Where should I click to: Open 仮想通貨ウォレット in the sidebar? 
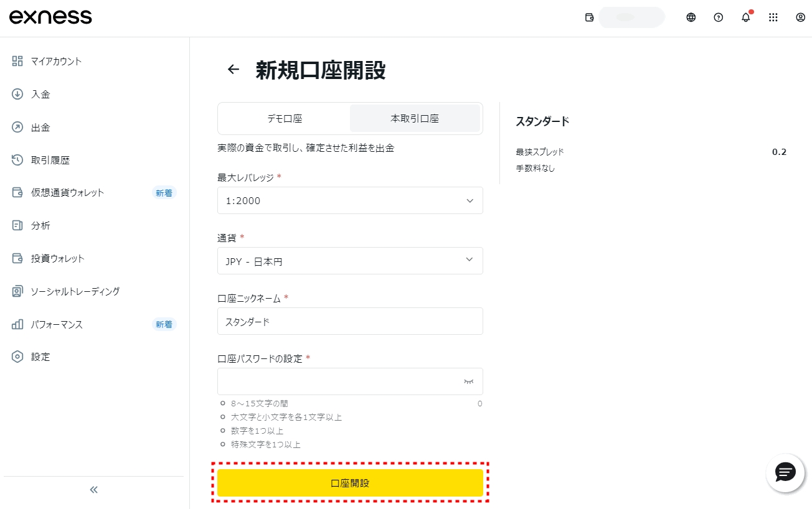pos(67,192)
